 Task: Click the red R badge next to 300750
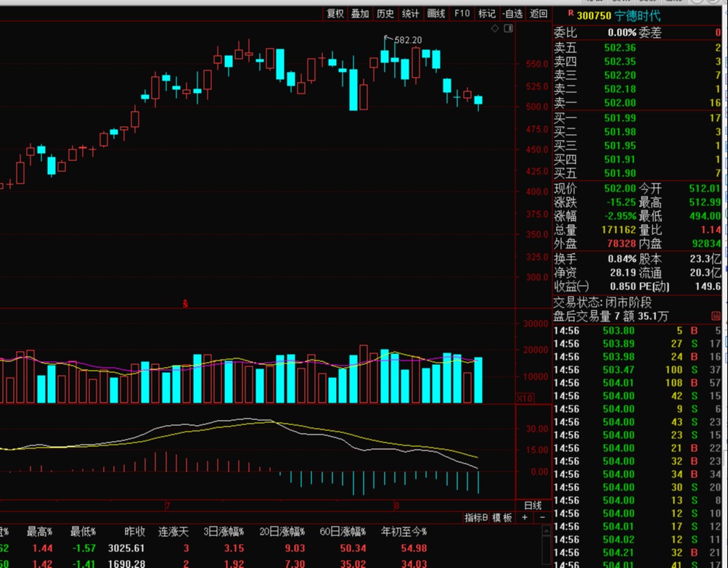coord(570,14)
